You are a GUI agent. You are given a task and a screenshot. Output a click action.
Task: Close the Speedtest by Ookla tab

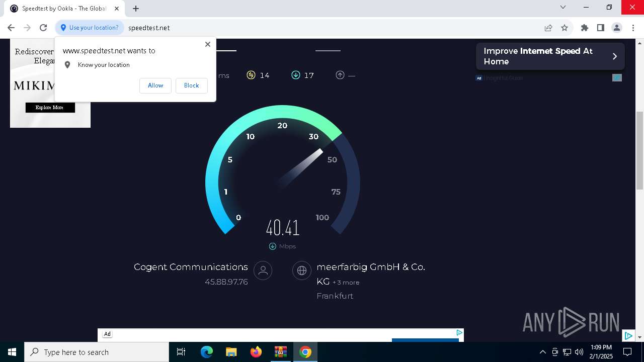point(117,8)
